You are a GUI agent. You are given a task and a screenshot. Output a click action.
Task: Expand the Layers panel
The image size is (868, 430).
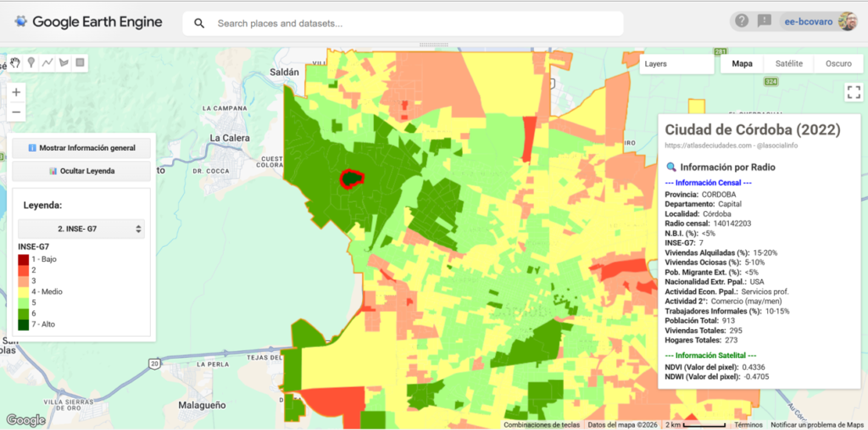(x=674, y=64)
